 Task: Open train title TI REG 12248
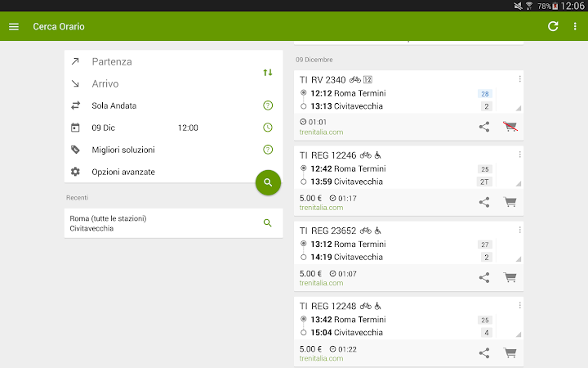327,307
